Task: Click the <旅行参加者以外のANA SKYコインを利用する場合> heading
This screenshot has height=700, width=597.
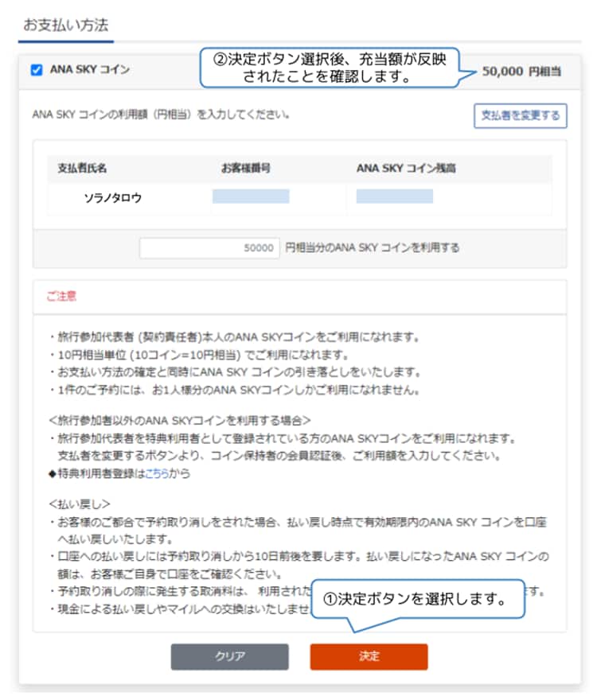Action: [x=179, y=419]
